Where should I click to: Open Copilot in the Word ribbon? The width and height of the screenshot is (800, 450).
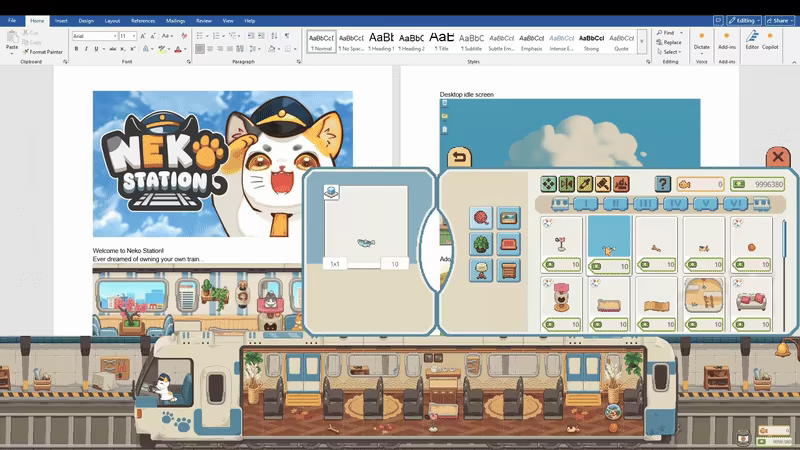click(770, 40)
